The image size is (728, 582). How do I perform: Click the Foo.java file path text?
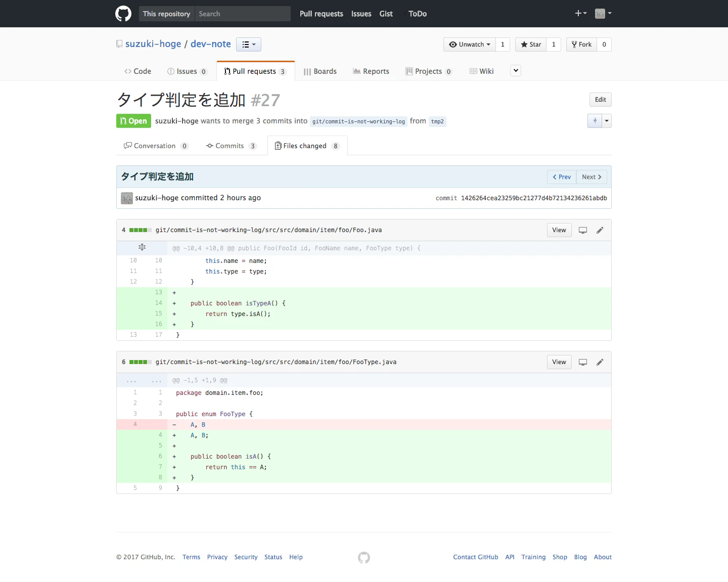[268, 230]
